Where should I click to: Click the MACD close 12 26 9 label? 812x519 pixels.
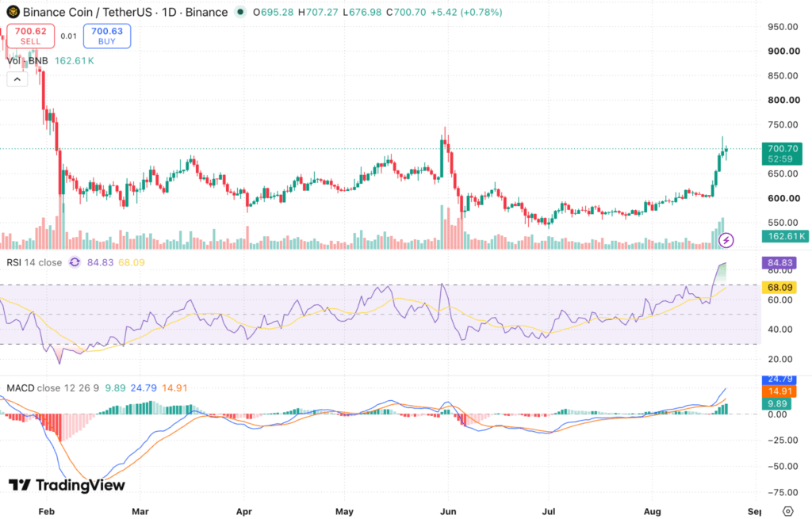tap(53, 388)
